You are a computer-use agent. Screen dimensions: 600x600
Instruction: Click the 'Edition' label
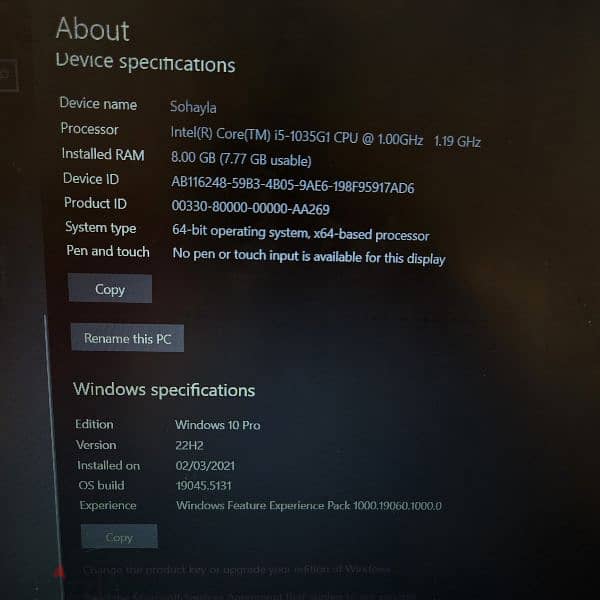pos(94,424)
